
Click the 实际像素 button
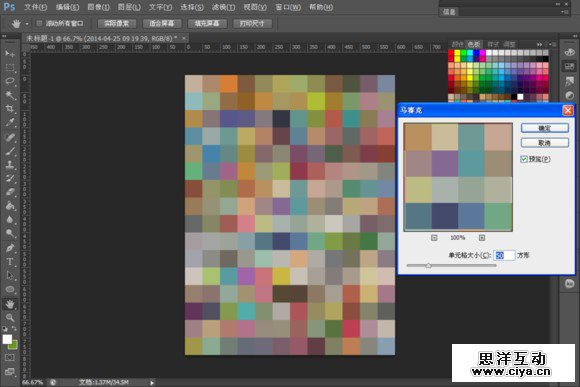tap(117, 23)
